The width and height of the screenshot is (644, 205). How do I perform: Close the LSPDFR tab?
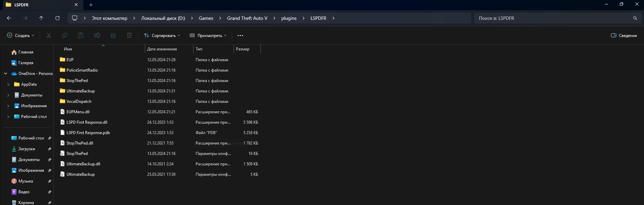pos(76,5)
